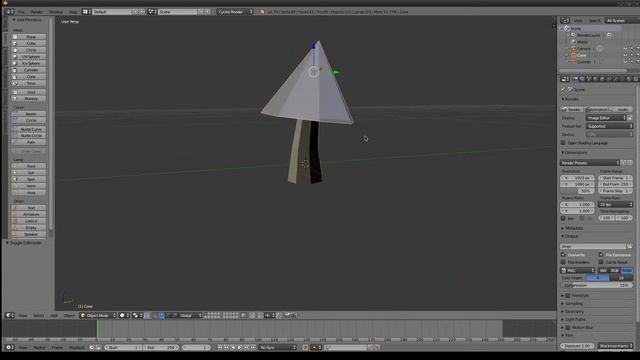Viewport: 640px width, 360px height.
Task: Click the Audio render button
Action: coord(621,109)
